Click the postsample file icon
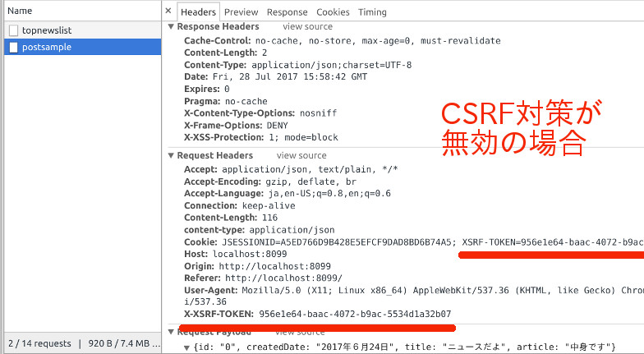Screen dimensions: 644x354 [13, 48]
